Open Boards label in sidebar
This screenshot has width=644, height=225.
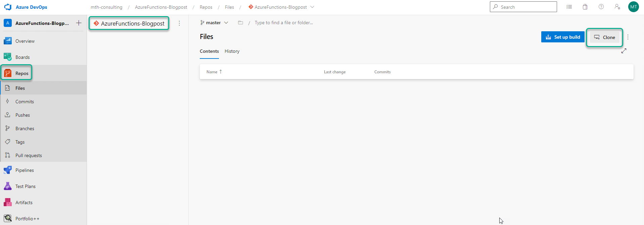click(22, 57)
